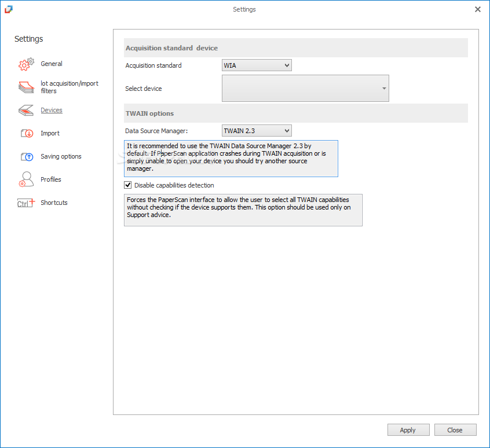Click the Saving options upload-folder icon
The width and height of the screenshot is (490, 448).
(x=27, y=156)
